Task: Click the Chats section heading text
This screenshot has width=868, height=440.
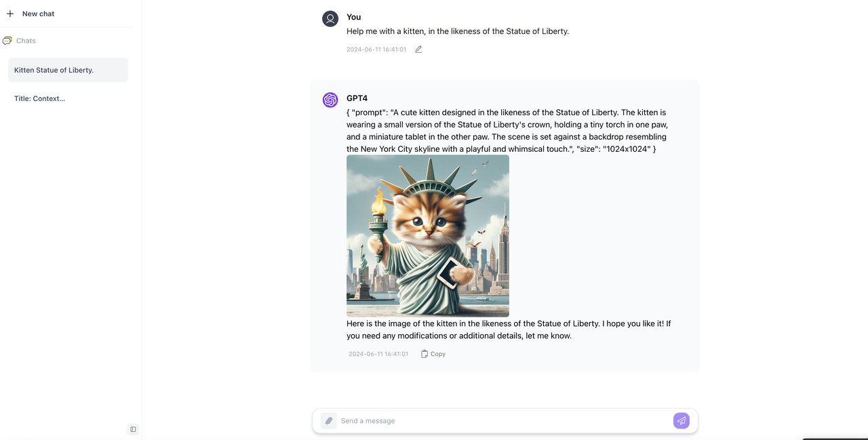Action: pos(26,41)
